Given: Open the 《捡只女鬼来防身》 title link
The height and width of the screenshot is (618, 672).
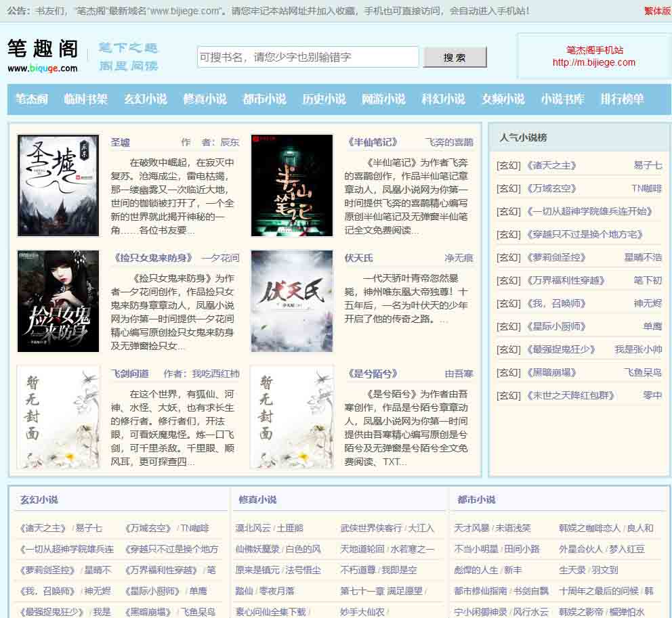Looking at the screenshot, I should coord(152,258).
